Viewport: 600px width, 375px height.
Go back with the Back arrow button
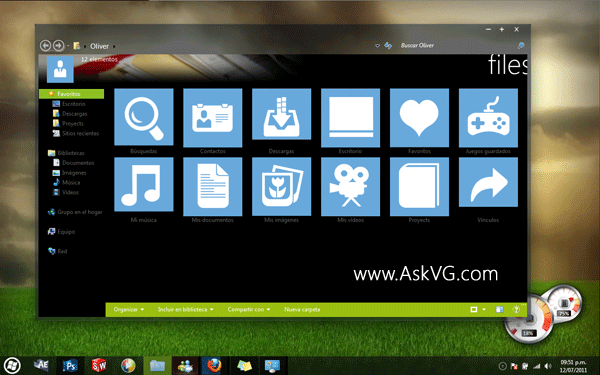coord(45,46)
